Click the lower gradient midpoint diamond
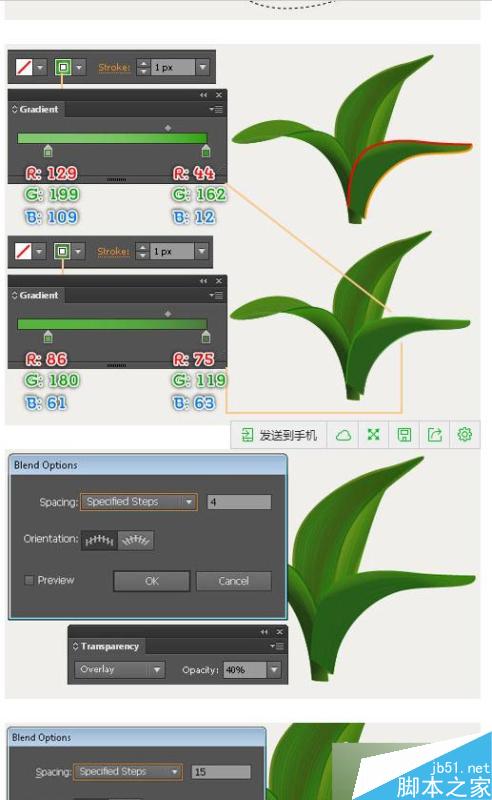This screenshot has height=800, width=492. pos(168,314)
